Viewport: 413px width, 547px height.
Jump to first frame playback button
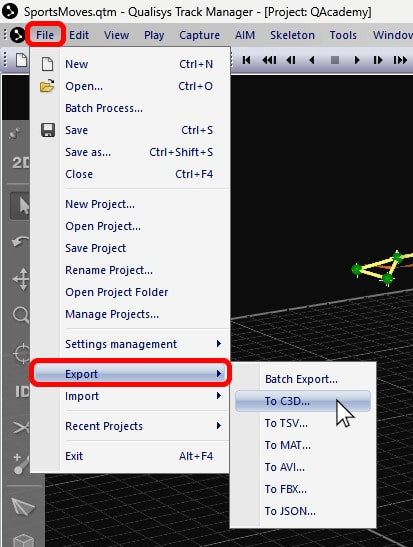point(246,60)
